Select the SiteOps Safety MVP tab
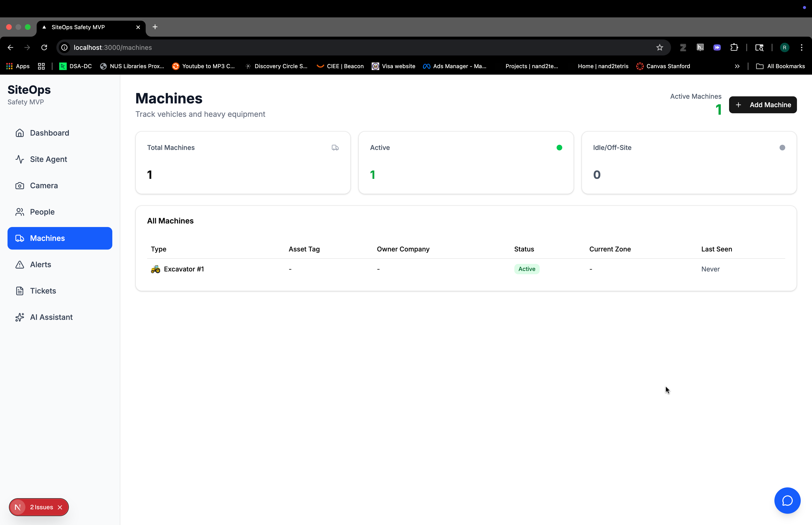The width and height of the screenshot is (812, 525). (78, 27)
